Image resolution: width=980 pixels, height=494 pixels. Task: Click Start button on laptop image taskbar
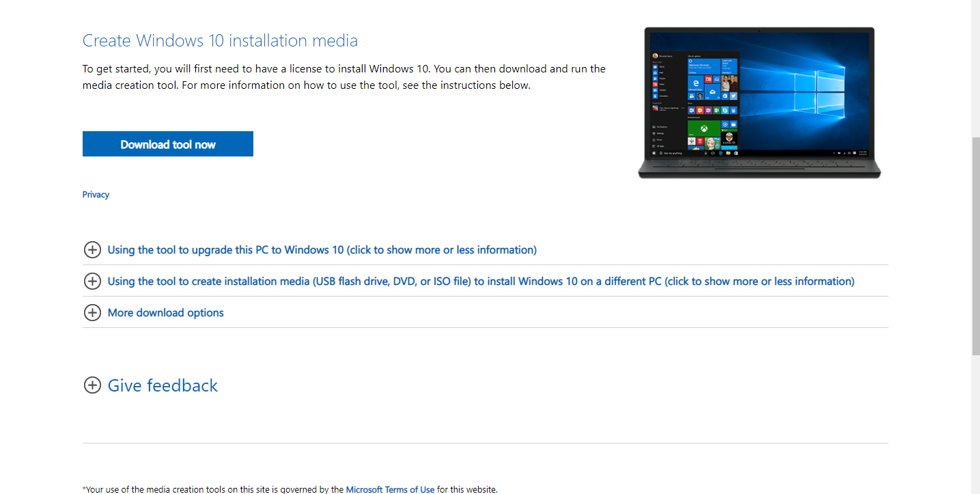[654, 153]
